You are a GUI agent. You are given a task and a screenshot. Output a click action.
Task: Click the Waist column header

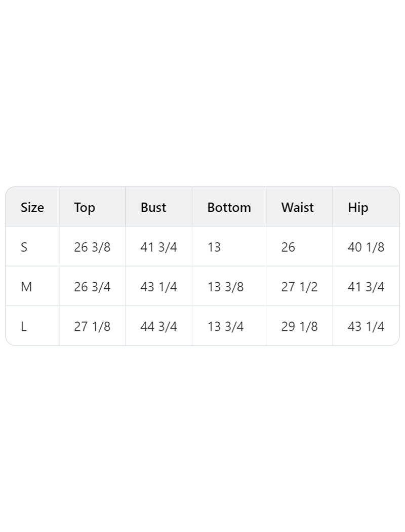tap(297, 207)
